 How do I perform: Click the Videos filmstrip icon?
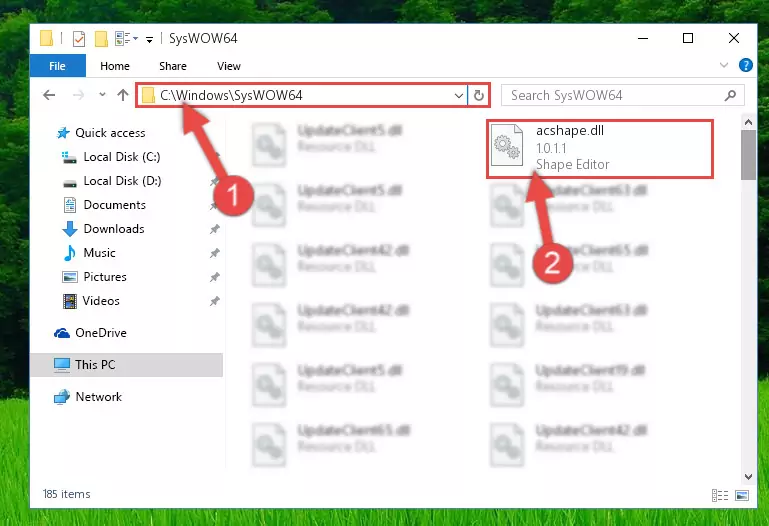(x=70, y=301)
